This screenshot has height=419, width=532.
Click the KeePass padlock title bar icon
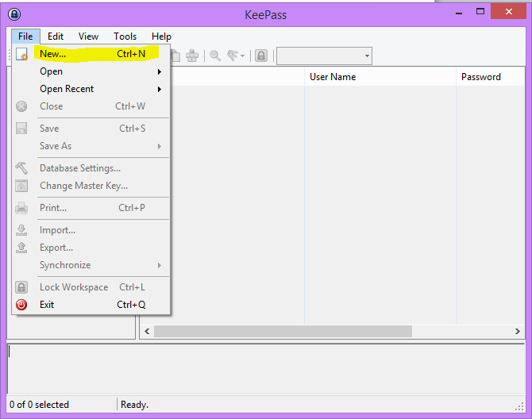14,14
